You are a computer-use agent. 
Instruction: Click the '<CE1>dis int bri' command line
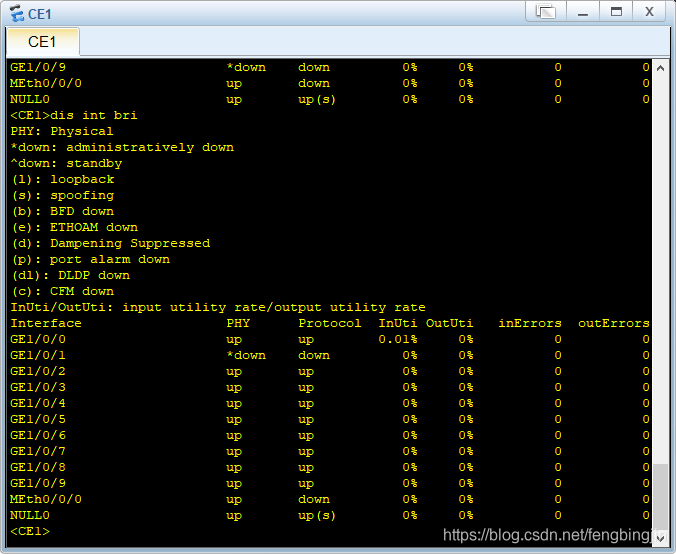74,116
